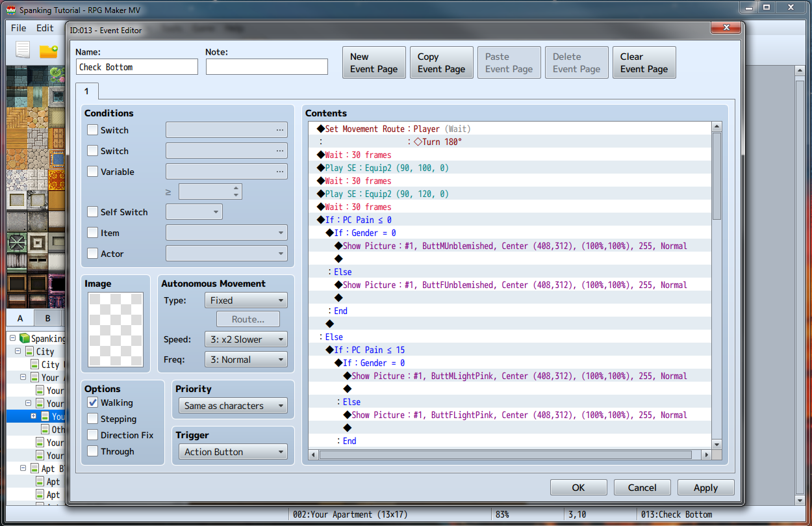Viewport: 812px width, 526px height.
Task: Click status bar text 002:Your Apartment (13x17)
Action: [349, 514]
